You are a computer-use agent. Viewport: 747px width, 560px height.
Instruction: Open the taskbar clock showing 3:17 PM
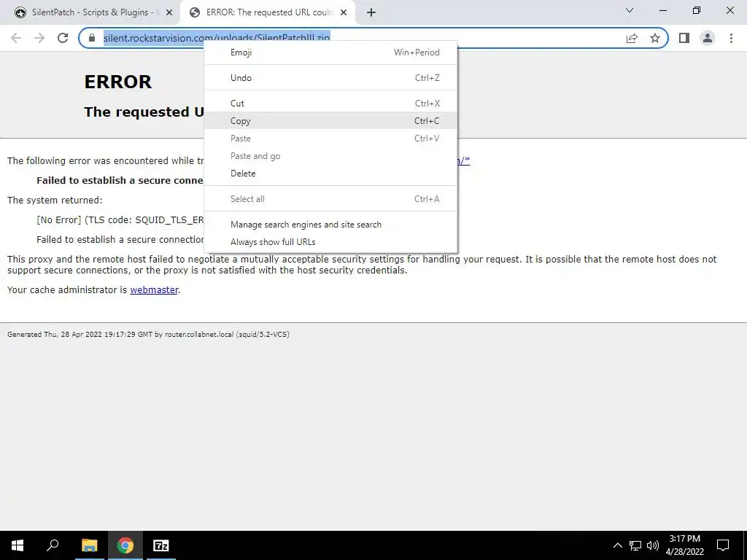coord(684,545)
